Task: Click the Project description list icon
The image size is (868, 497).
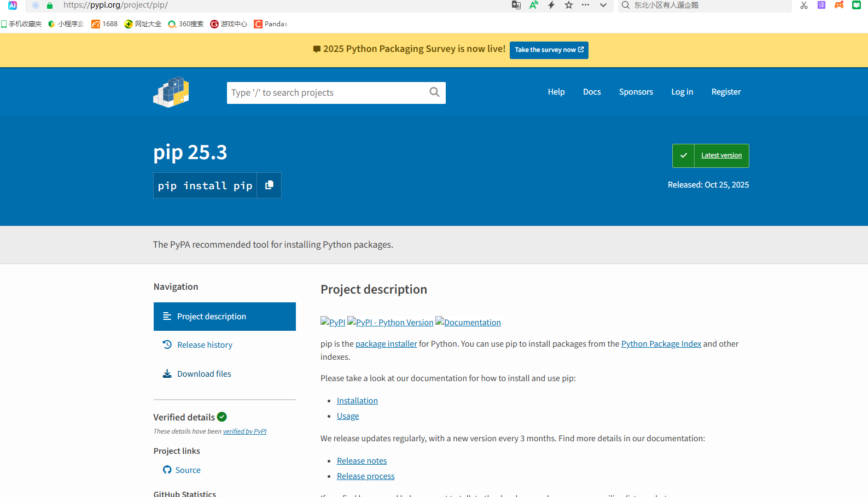Action: [167, 317]
